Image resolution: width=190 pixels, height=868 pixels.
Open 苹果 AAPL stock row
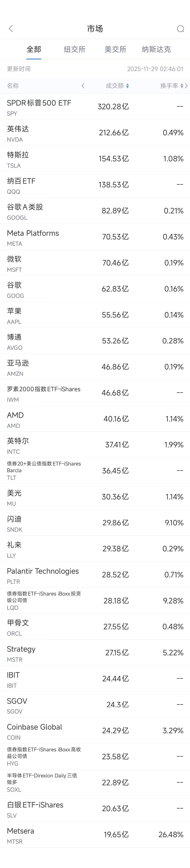95,315
